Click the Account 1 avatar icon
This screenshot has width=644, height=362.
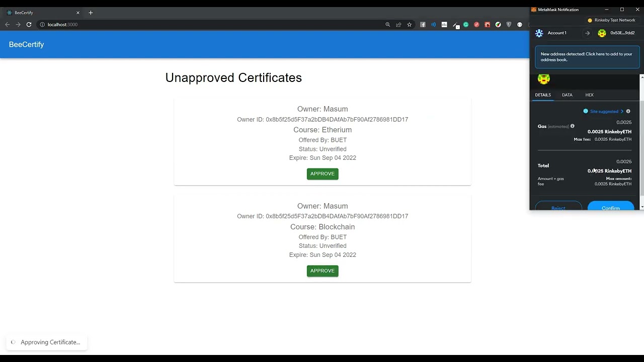539,33
